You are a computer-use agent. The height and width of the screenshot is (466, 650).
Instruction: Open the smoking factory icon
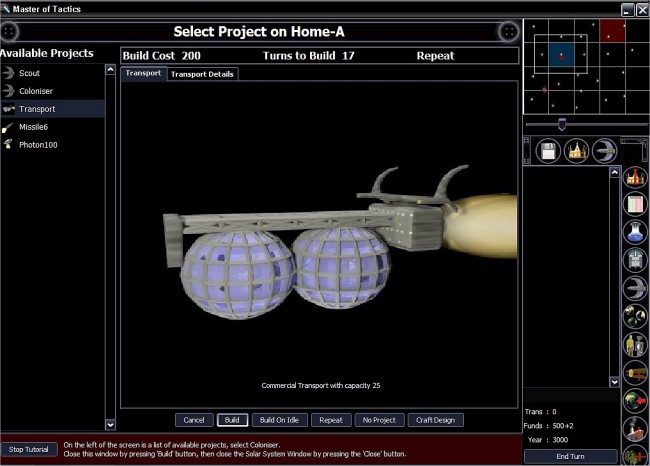coord(635,429)
